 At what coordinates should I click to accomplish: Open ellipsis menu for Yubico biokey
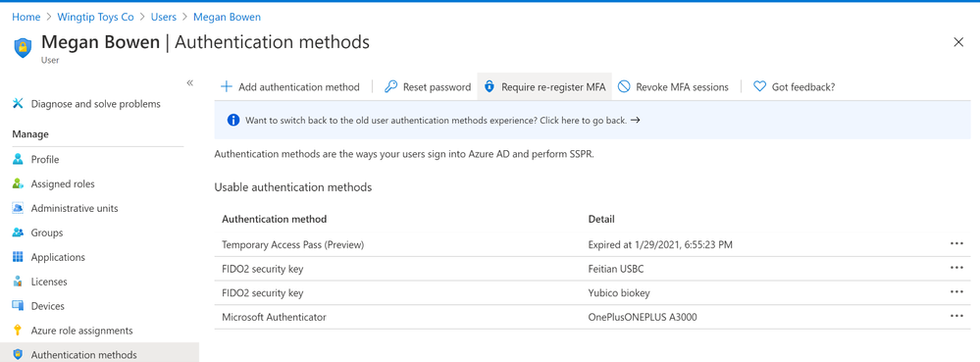click(956, 292)
